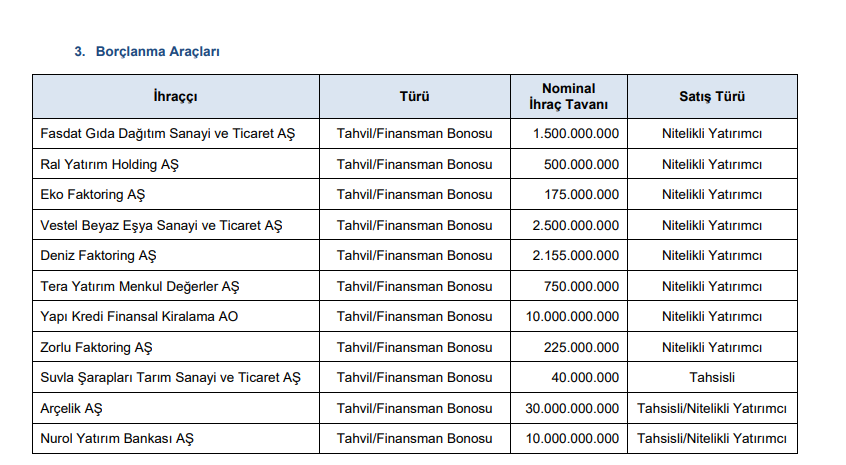846x465 pixels.
Task: Click the Nominal İhraç Tavanı column header
Action: coord(568,97)
